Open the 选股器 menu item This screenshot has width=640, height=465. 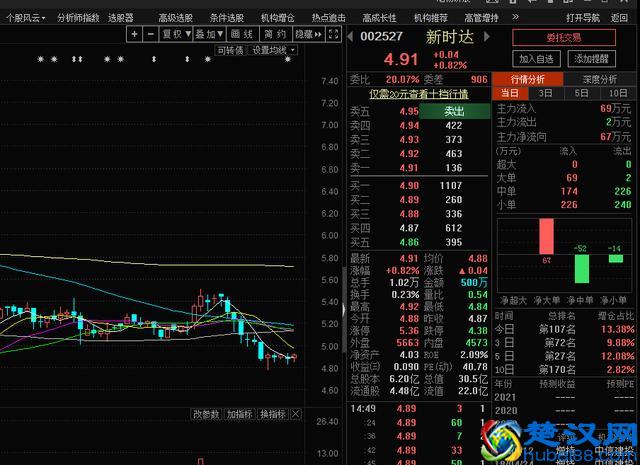[x=121, y=18]
